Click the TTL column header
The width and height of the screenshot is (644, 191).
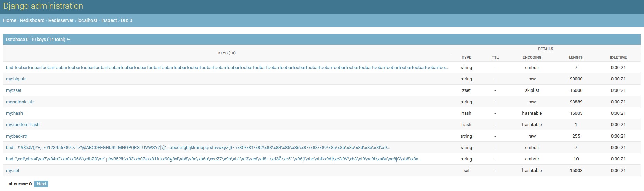(x=495, y=57)
